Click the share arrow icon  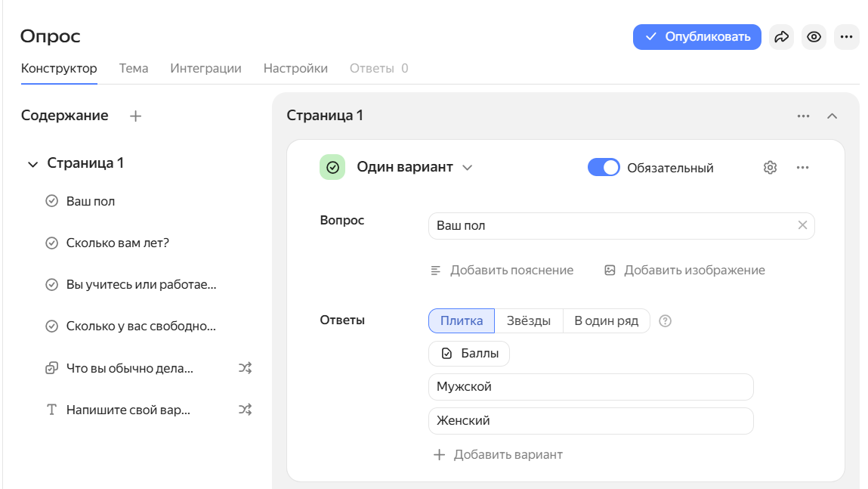click(x=781, y=37)
